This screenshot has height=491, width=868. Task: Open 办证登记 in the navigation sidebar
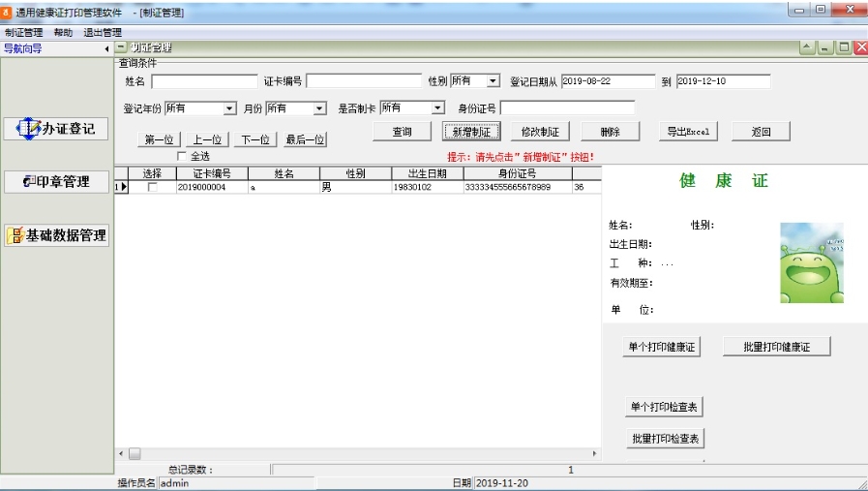click(56, 129)
